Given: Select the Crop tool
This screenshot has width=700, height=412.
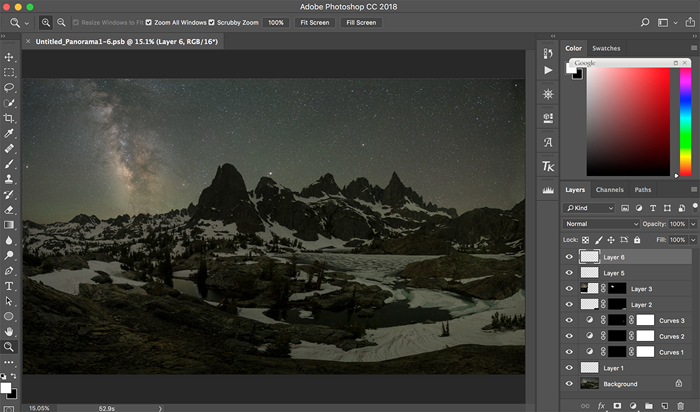Looking at the screenshot, I should pyautogui.click(x=9, y=117).
